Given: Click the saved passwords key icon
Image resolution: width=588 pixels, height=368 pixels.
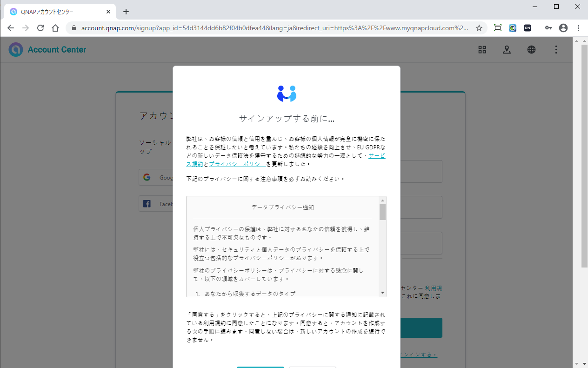Looking at the screenshot, I should point(548,28).
